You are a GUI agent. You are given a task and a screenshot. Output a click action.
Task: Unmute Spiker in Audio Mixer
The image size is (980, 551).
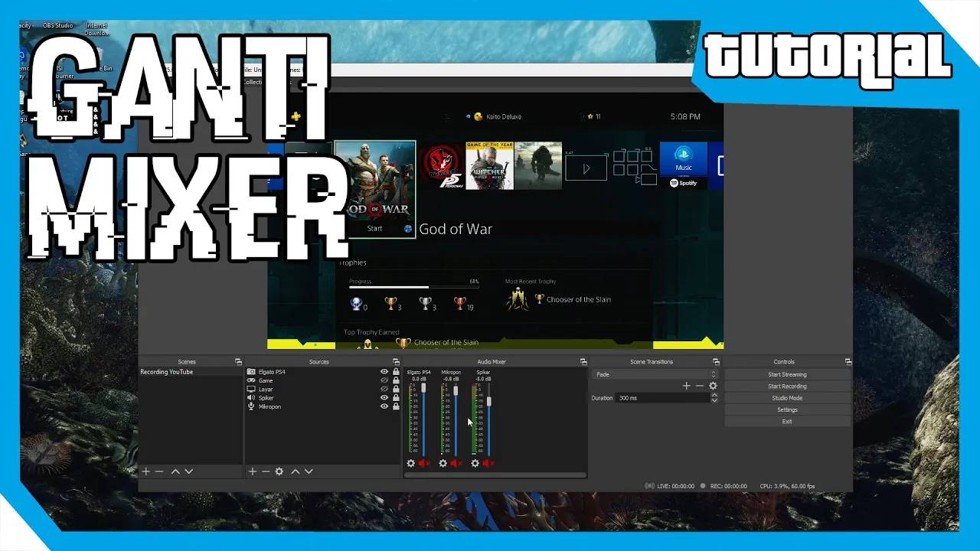tap(488, 463)
